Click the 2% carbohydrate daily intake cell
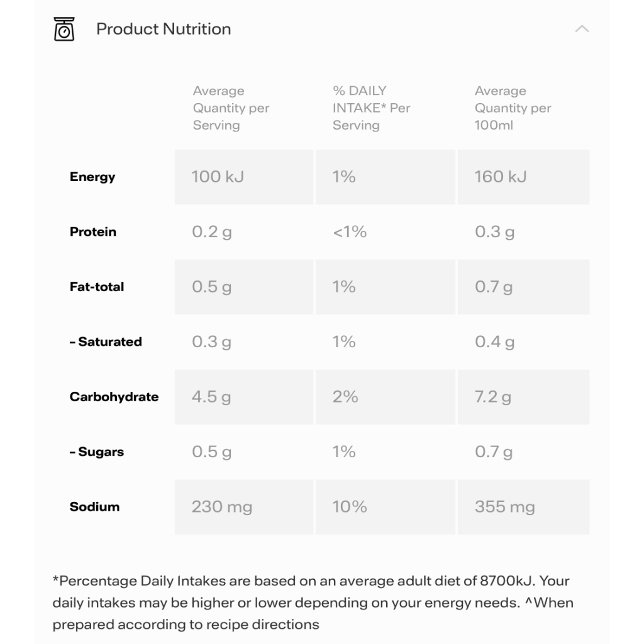644x644 pixels. 386,397
